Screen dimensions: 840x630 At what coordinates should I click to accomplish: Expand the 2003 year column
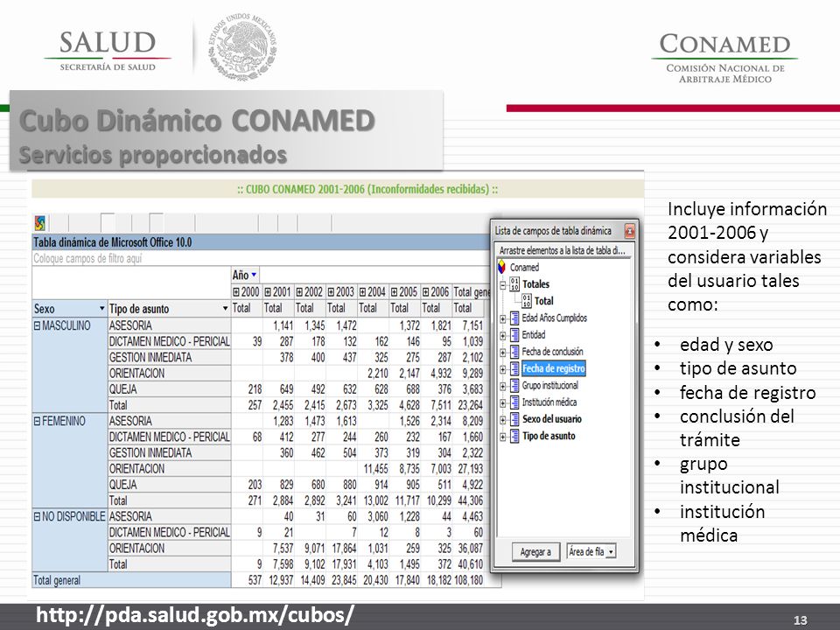pos(331,292)
